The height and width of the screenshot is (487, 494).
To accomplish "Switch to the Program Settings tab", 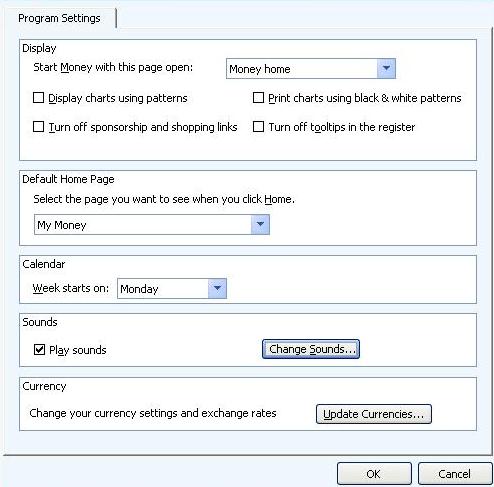I will [59, 18].
